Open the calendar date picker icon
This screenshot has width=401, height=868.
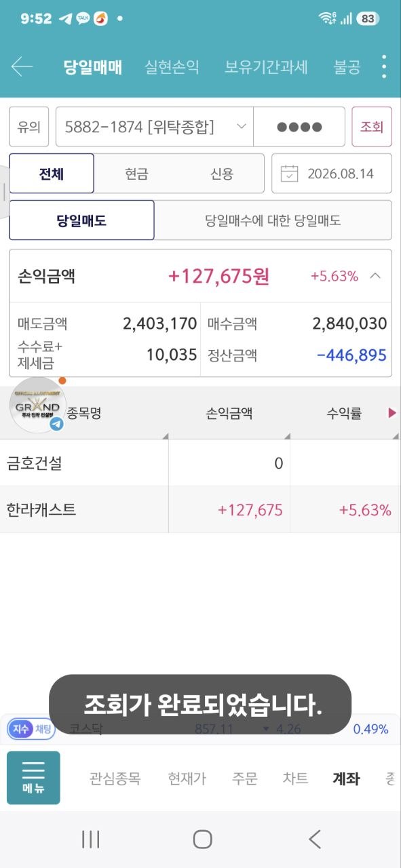(290, 174)
